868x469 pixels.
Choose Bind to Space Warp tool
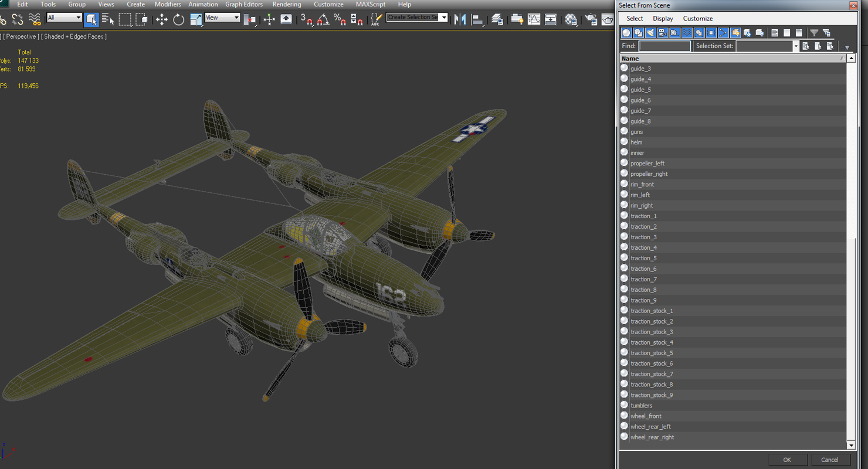click(35, 19)
